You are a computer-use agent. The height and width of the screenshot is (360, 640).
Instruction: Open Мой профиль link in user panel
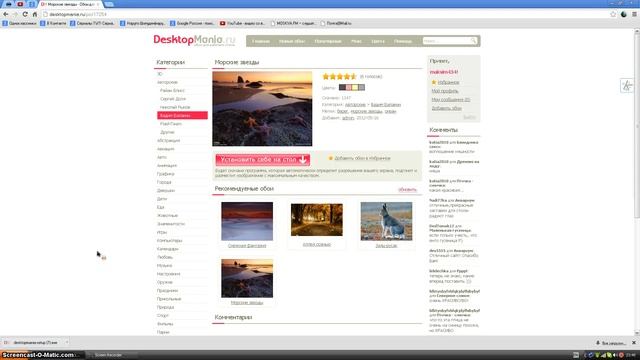(445, 91)
